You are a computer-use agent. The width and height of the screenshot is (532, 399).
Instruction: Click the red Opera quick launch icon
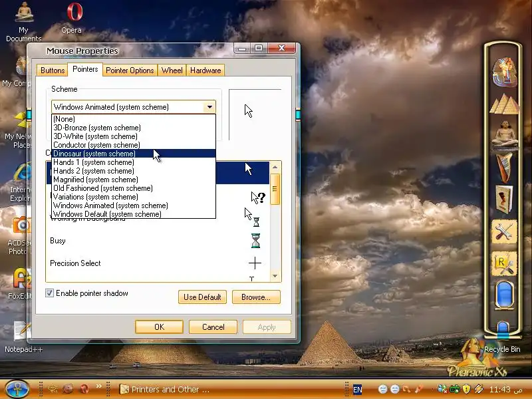point(84,389)
